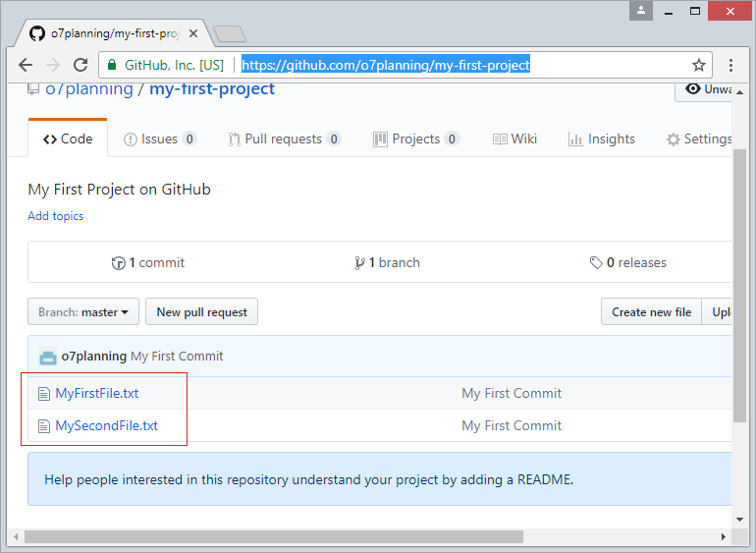Click the address bar URL field

386,65
